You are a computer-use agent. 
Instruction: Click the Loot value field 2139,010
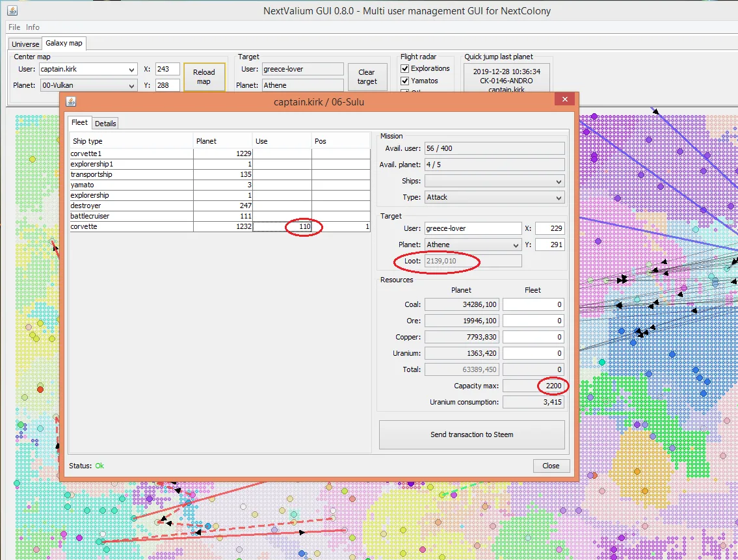tap(473, 261)
